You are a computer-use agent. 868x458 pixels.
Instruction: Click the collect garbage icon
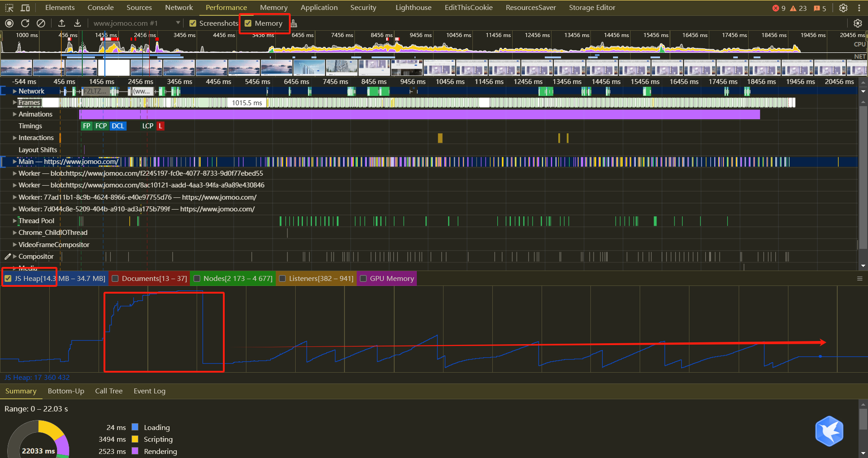tap(294, 23)
